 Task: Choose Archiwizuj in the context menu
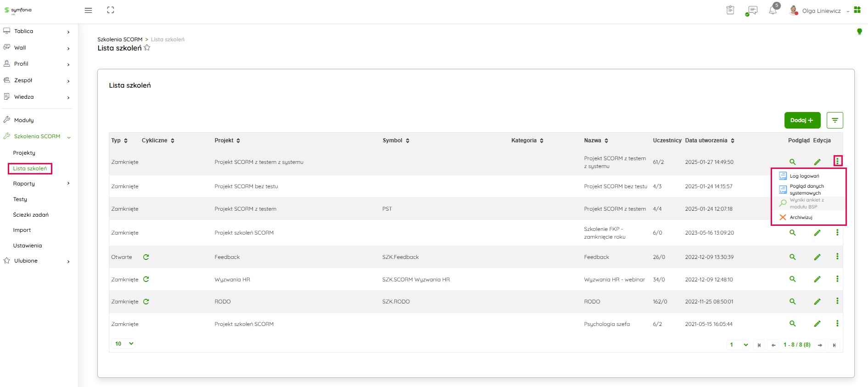click(x=801, y=218)
